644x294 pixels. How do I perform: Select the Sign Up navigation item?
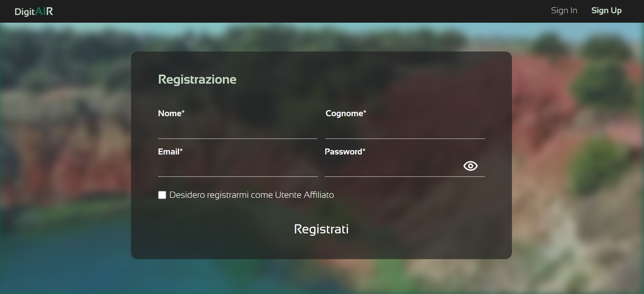[606, 10]
